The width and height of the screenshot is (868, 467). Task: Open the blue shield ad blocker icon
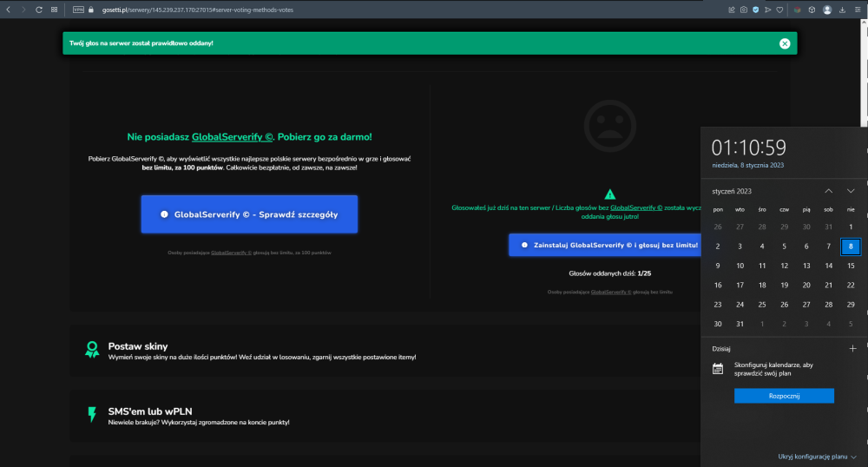[x=756, y=10]
